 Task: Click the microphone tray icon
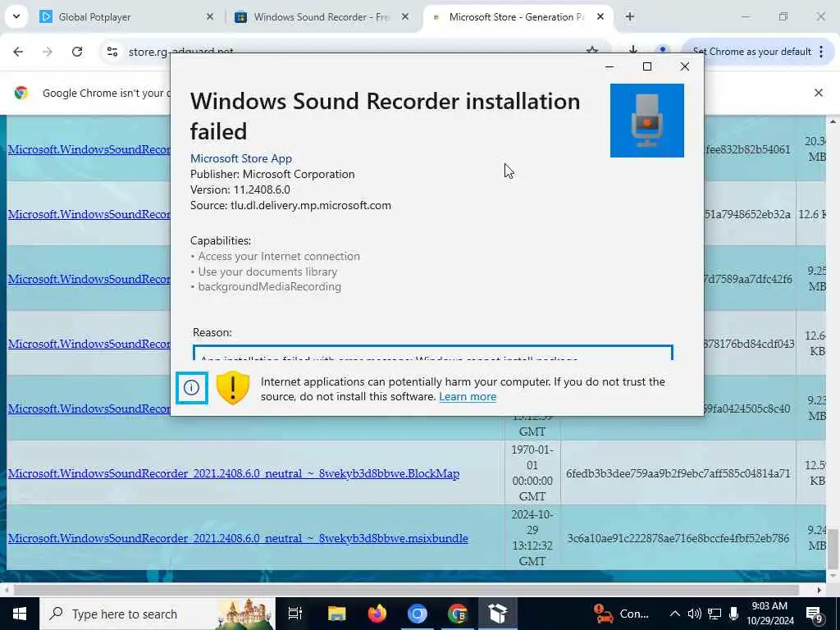(x=733, y=614)
